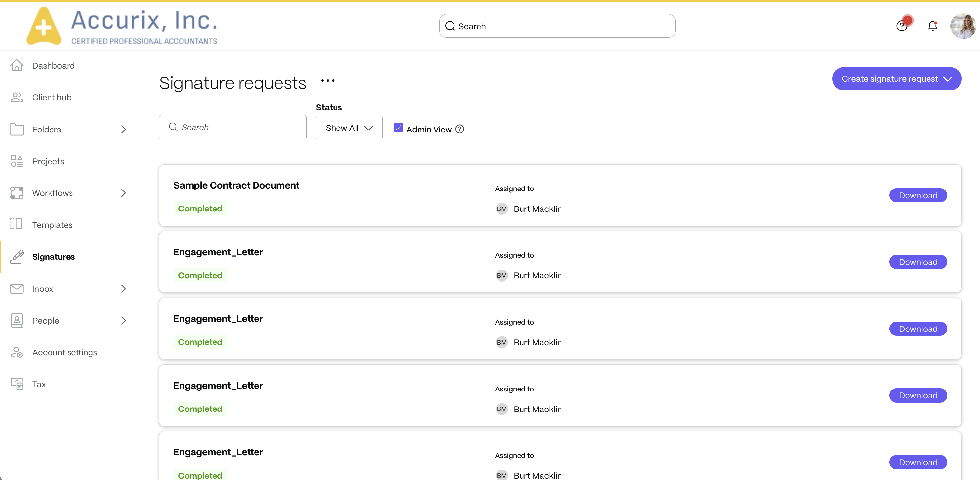Click the Inbox envelope icon
980x480 pixels.
coord(17,289)
